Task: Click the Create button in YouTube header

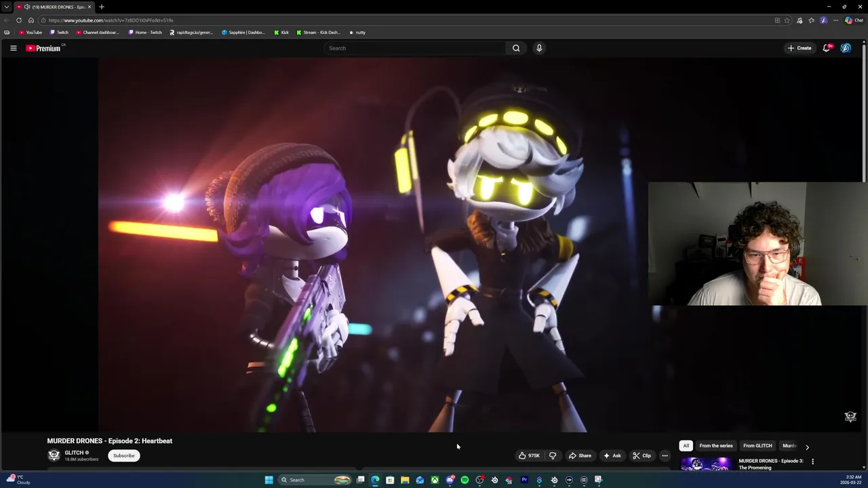Action: click(800, 48)
